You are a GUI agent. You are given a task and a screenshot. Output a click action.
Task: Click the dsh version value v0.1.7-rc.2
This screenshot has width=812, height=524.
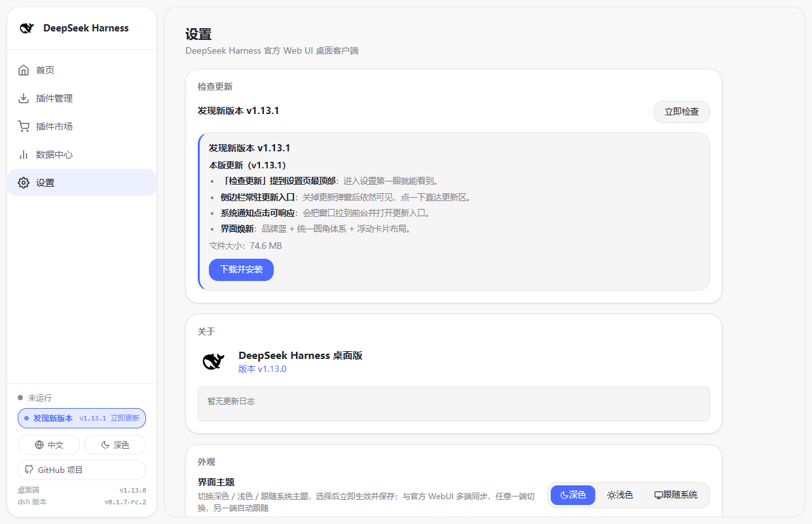click(x=125, y=502)
